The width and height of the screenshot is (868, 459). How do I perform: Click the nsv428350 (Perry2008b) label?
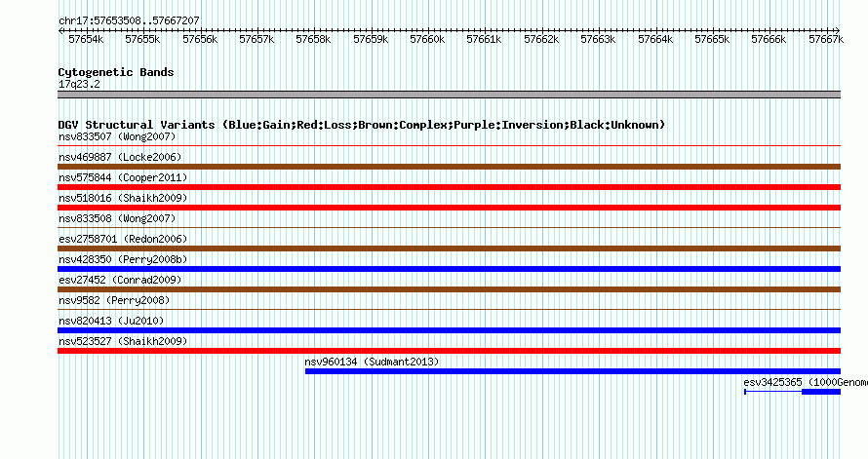point(123,259)
